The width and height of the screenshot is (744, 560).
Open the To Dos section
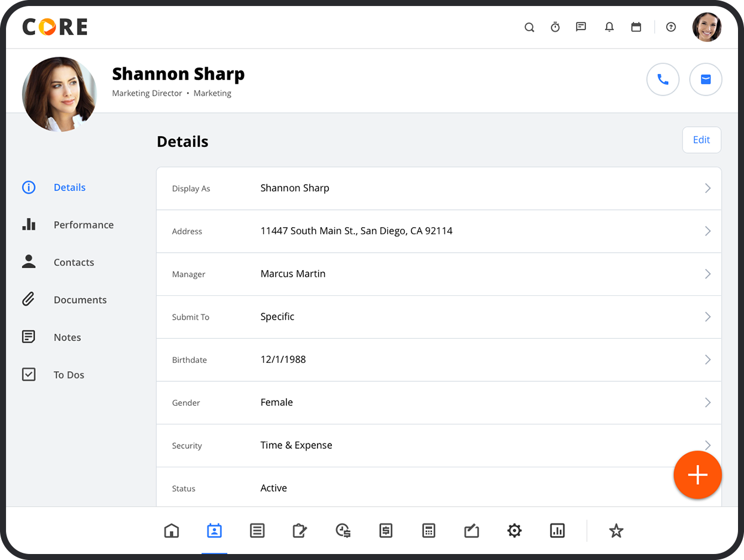69,375
